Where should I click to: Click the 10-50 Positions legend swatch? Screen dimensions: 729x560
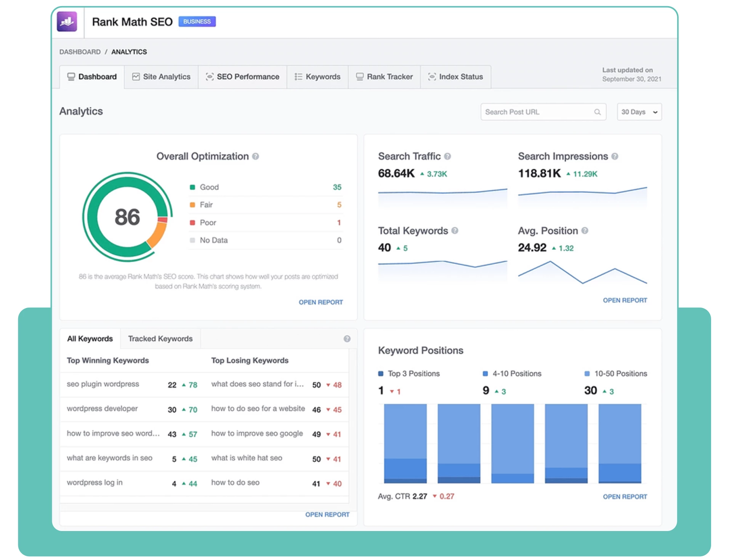[587, 374]
